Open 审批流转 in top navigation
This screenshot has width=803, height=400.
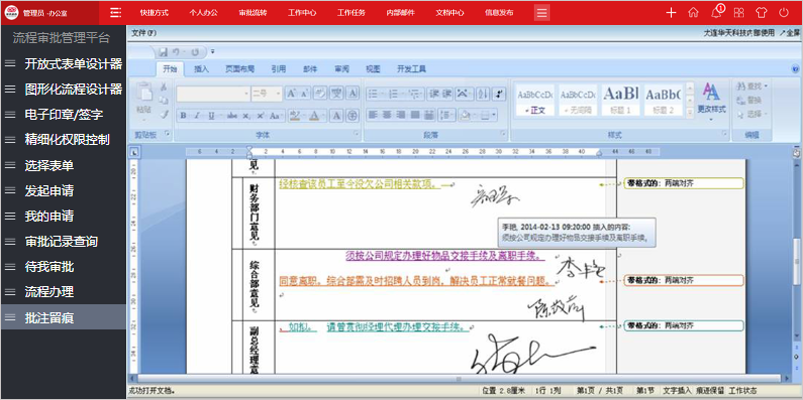(x=252, y=13)
